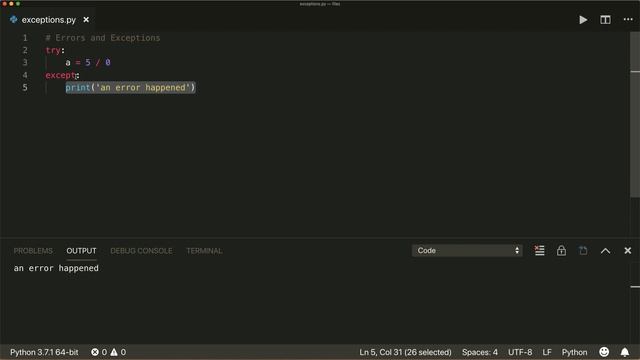Image resolution: width=640 pixels, height=360 pixels.
Task: Close the bottom panel
Action: point(628,251)
